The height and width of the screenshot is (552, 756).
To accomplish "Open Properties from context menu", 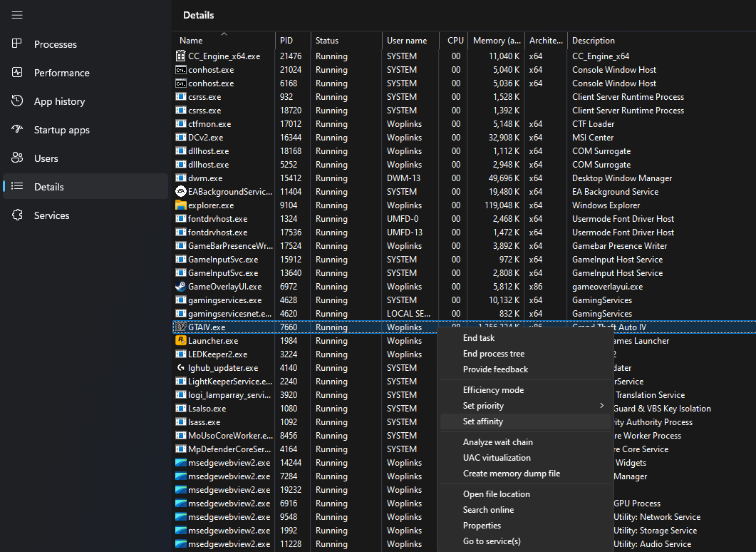I will pyautogui.click(x=526, y=526).
